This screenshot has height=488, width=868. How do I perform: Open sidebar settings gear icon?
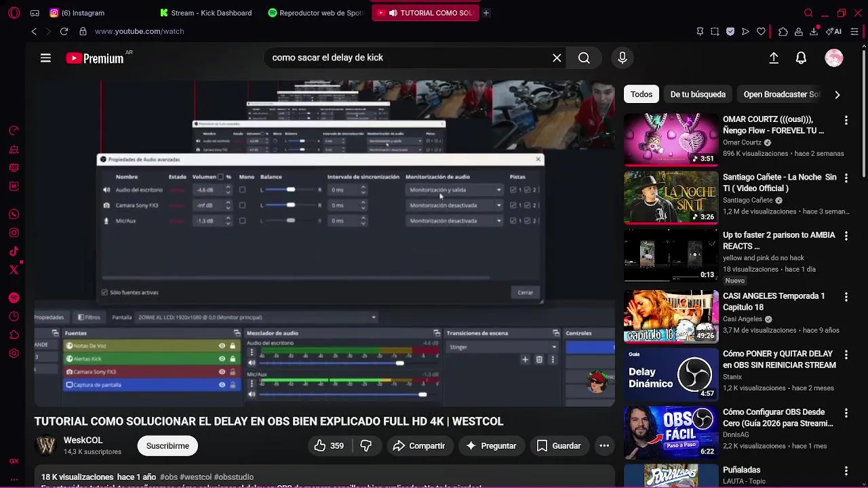[x=14, y=353]
